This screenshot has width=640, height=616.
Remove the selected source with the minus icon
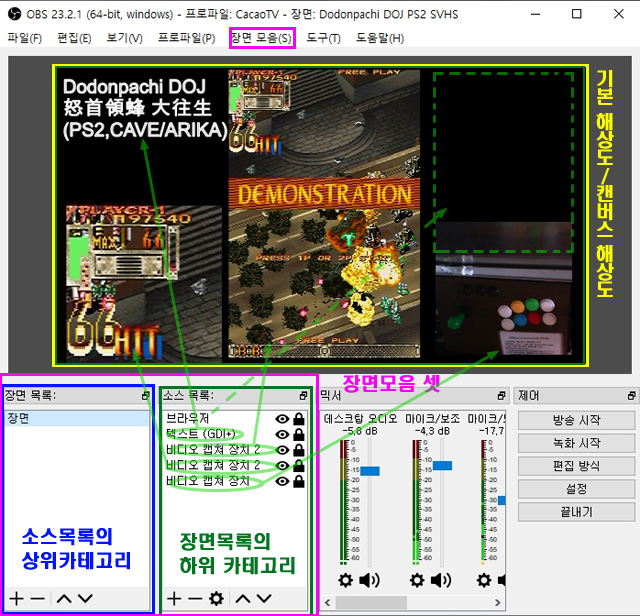(195, 599)
